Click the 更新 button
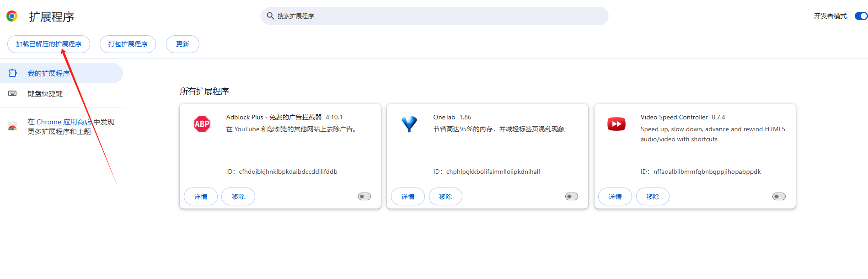This screenshot has width=868, height=279. pyautogui.click(x=182, y=44)
